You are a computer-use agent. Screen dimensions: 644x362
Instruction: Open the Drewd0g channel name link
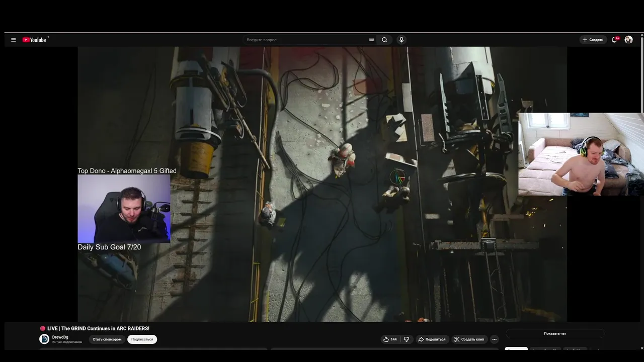[x=60, y=337]
